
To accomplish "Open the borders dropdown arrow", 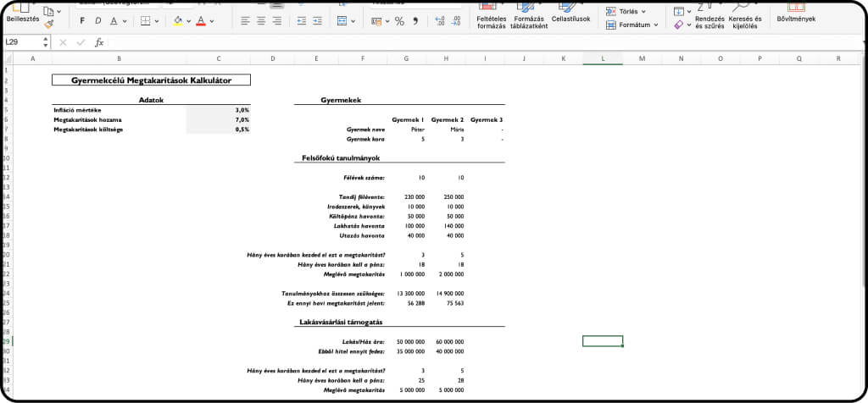I will [x=158, y=21].
